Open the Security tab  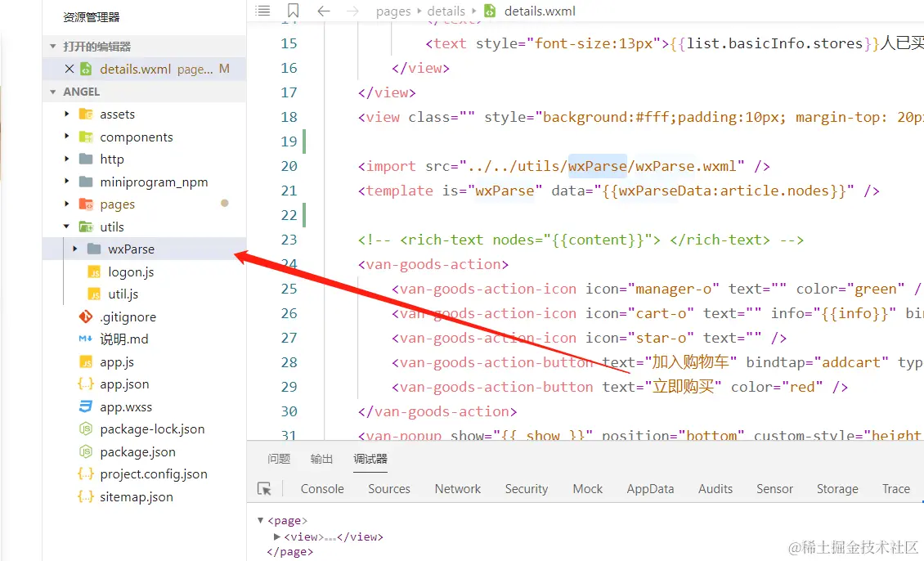527,488
